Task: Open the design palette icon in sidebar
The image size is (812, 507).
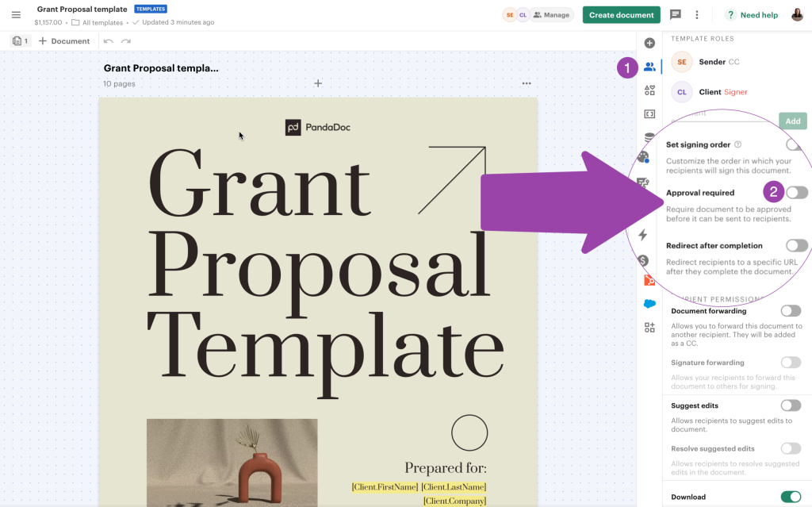Action: [x=643, y=157]
